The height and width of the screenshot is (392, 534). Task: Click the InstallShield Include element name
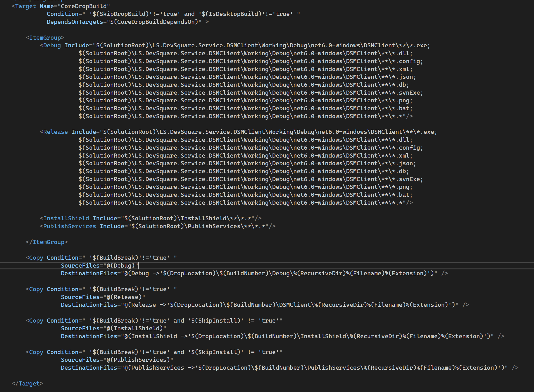[x=66, y=218]
